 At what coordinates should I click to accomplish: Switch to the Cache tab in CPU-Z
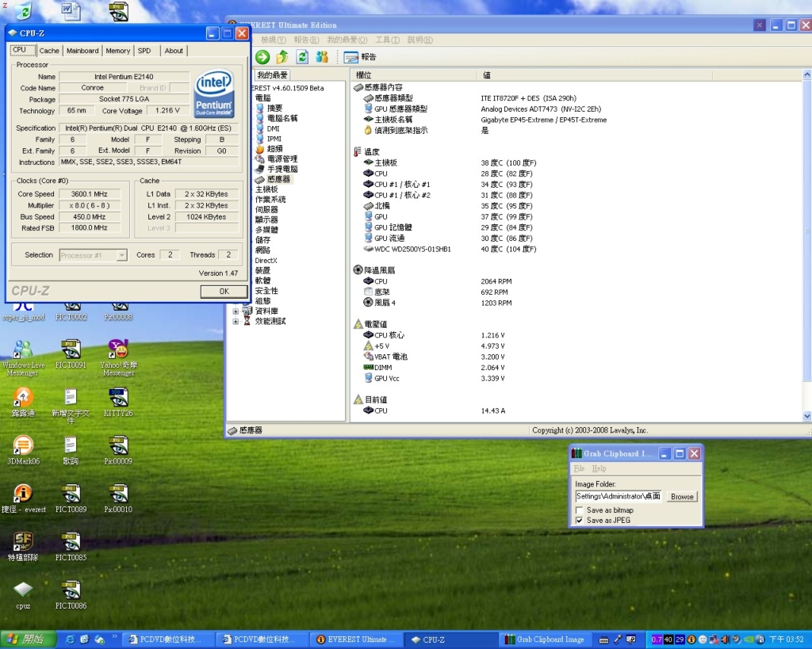click(x=49, y=51)
